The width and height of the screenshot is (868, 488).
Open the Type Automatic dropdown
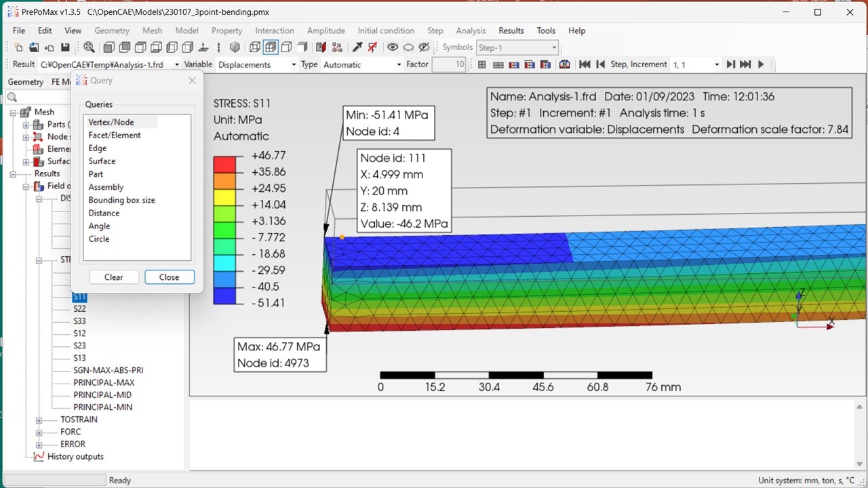399,65
